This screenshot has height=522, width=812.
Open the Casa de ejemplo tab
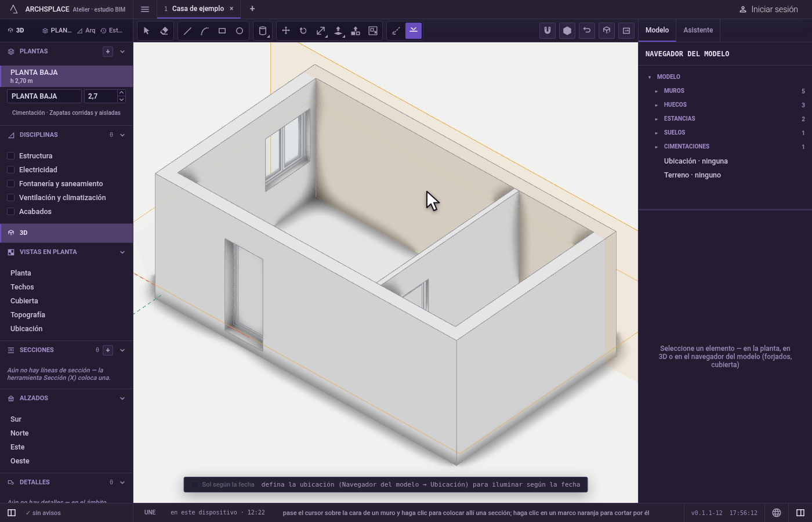[198, 9]
